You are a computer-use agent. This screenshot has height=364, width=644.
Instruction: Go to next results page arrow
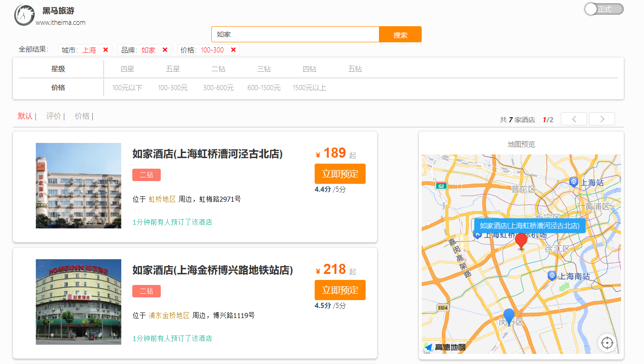pos(602,119)
